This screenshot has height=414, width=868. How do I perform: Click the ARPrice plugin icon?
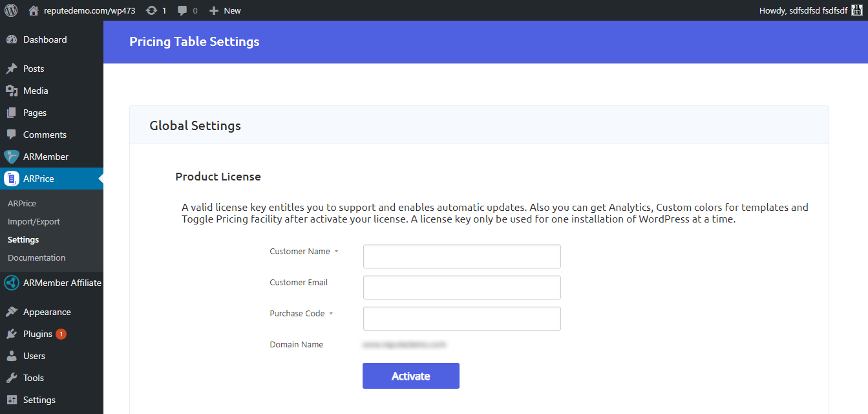click(12, 179)
